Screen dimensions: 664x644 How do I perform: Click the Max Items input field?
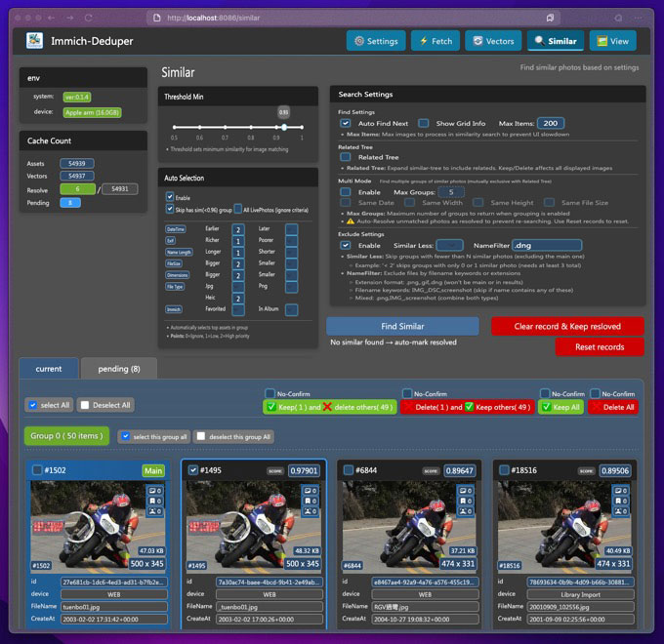[551, 123]
